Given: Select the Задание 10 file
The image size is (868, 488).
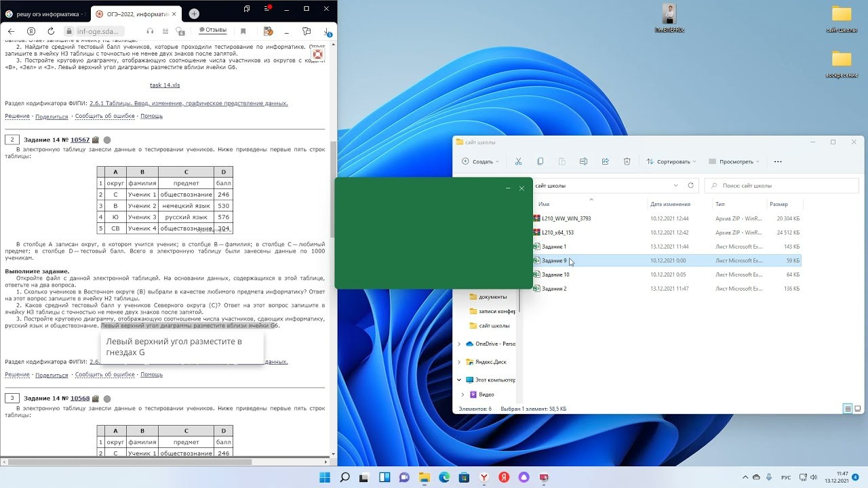Looking at the screenshot, I should coord(555,275).
